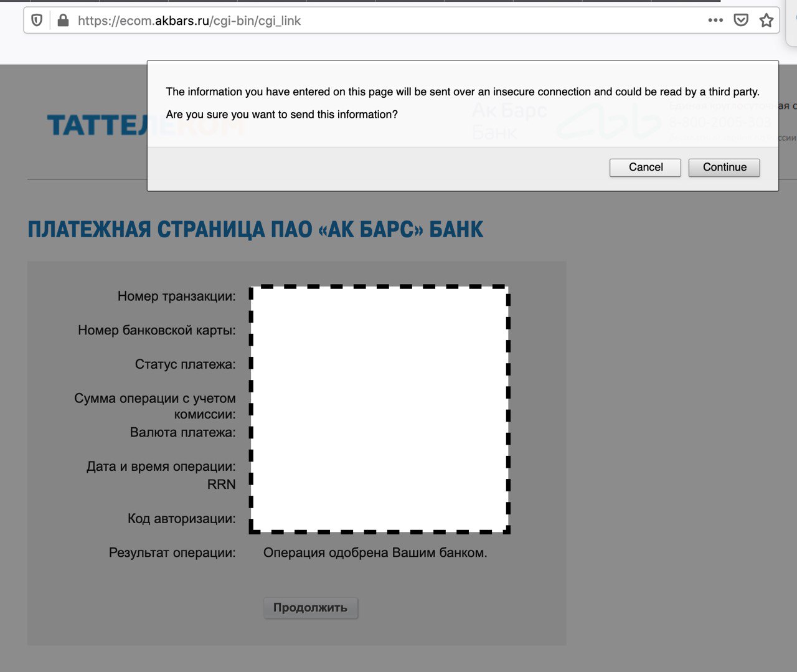This screenshot has height=672, width=797.
Task: Click the 'RRN' label
Action: tap(222, 485)
